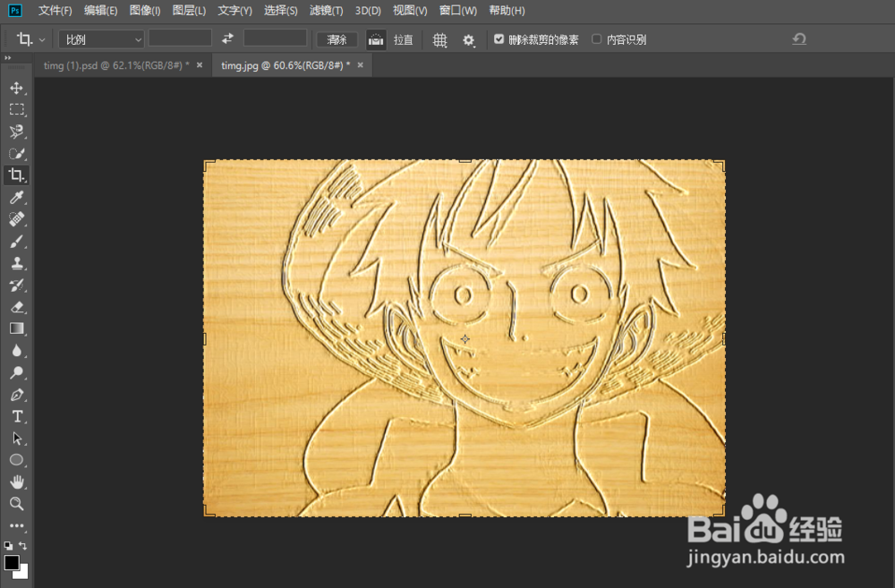This screenshot has height=588, width=895.
Task: Open the 窗口(W) menu
Action: [457, 11]
